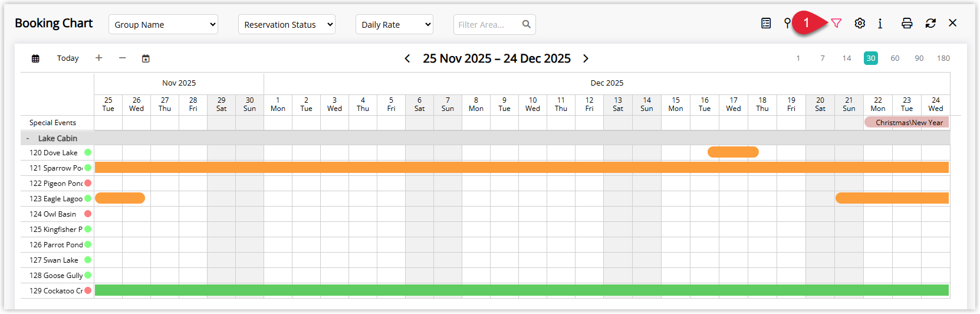Click the map pin locator icon
The width and height of the screenshot is (980, 314).
tap(787, 23)
